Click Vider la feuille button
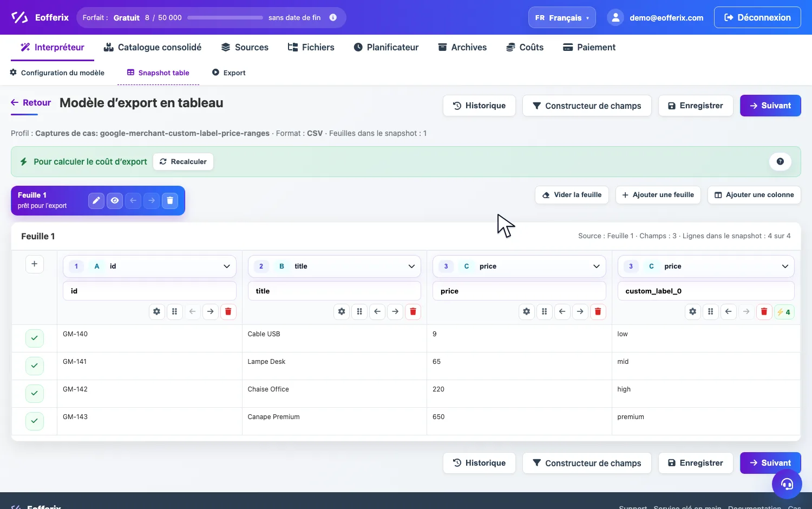Screen dimensions: 812x509 point(572,195)
